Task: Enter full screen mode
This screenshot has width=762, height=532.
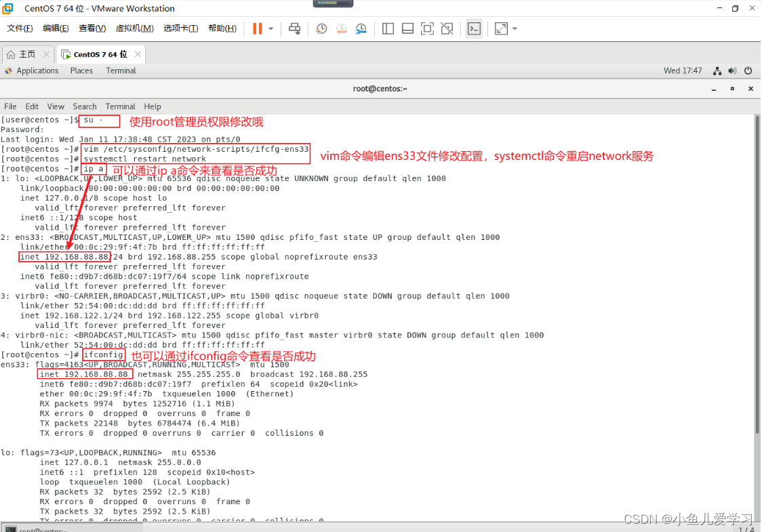Action: 427,28
